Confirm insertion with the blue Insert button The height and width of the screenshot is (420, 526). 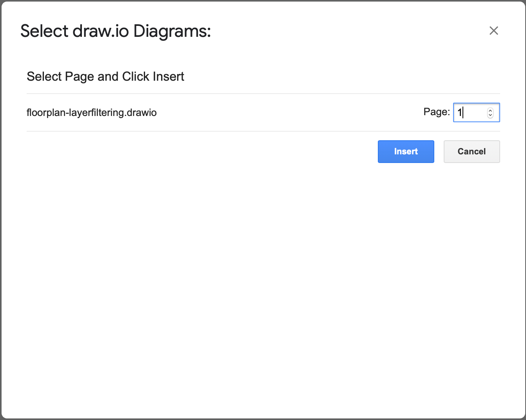pyautogui.click(x=406, y=152)
